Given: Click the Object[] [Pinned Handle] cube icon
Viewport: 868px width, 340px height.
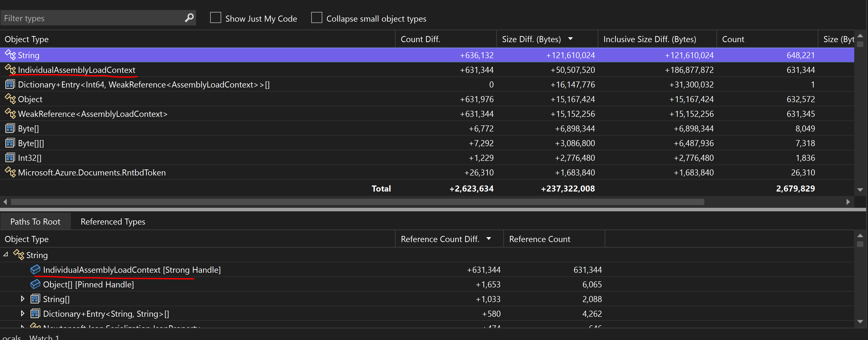Looking at the screenshot, I should point(35,284).
